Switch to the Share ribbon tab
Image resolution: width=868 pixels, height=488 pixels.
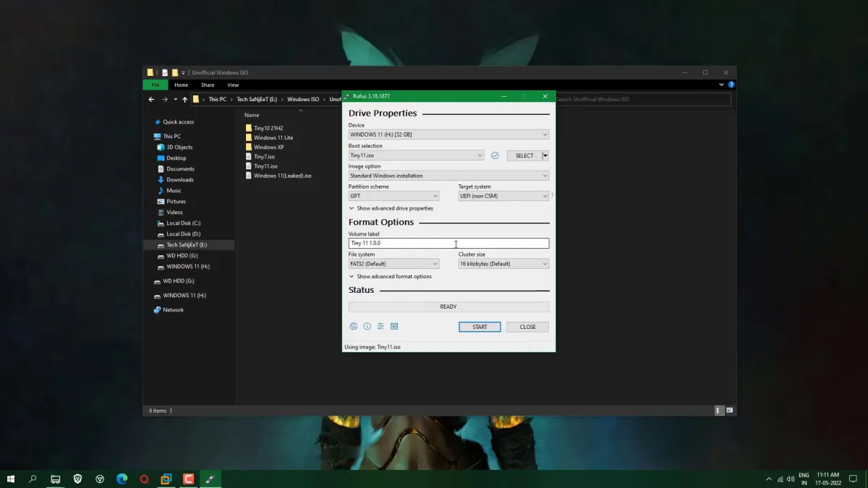(x=208, y=85)
